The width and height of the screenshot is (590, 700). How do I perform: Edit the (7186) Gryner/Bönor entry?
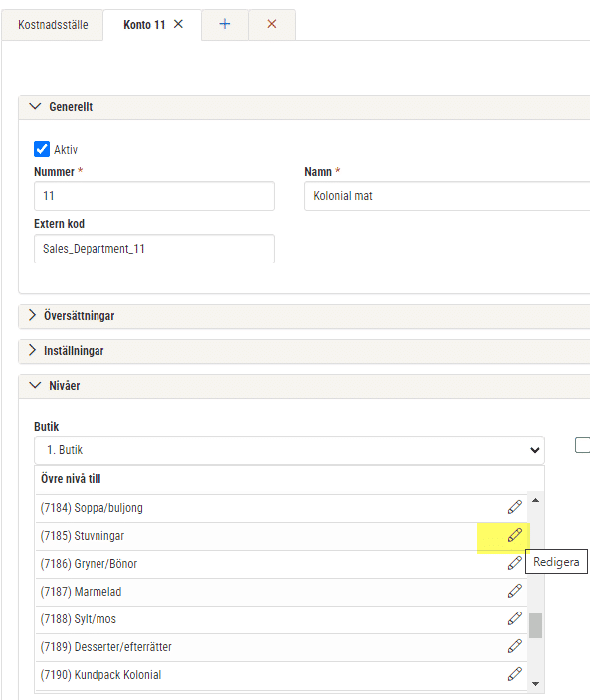point(515,563)
